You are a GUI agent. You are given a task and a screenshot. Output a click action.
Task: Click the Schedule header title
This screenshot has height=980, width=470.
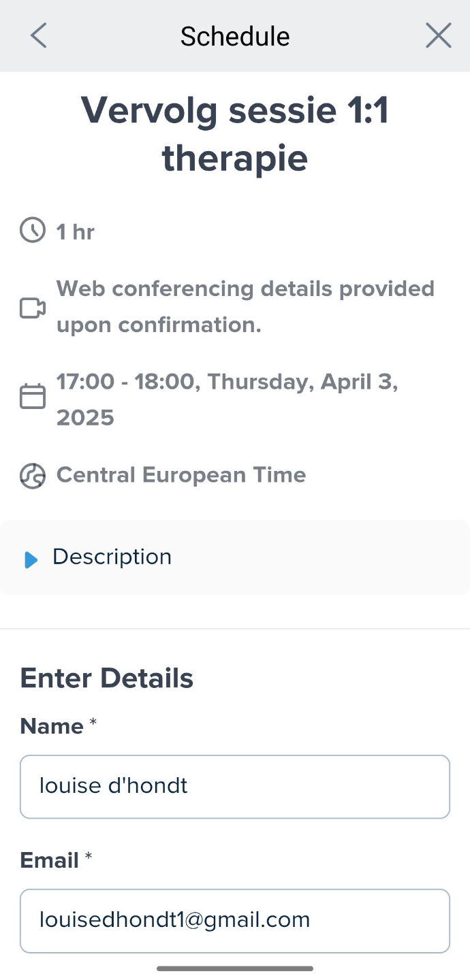click(x=235, y=36)
